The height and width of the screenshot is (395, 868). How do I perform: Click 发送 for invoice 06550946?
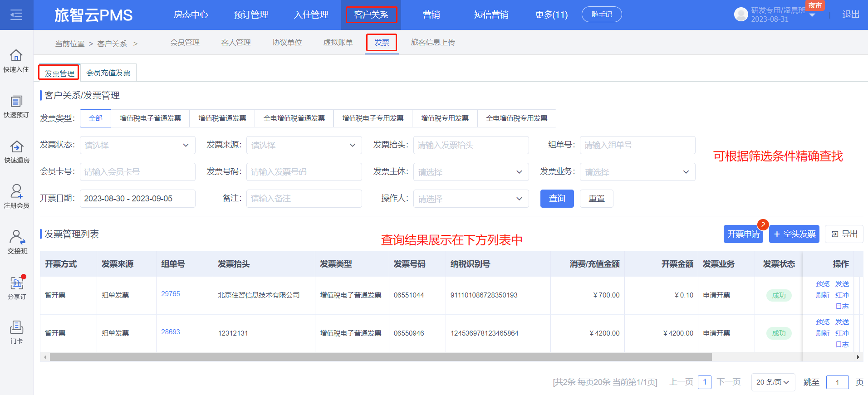coord(842,322)
